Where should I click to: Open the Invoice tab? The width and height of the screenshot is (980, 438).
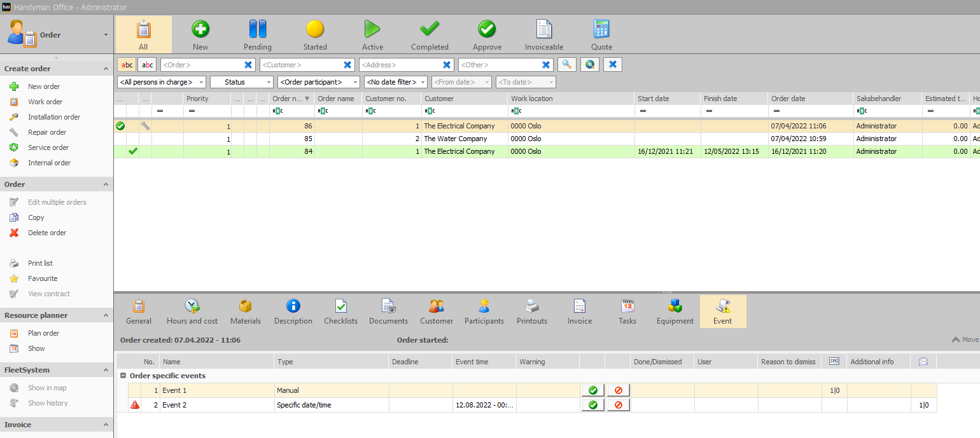tap(580, 311)
